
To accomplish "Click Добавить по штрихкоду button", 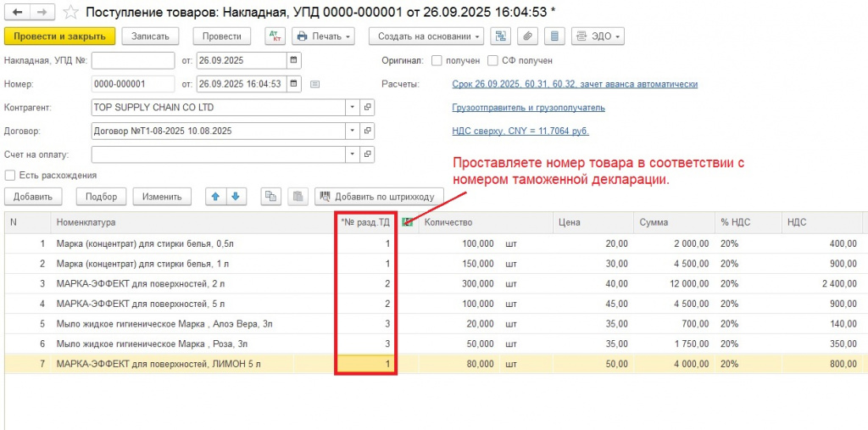I will (x=379, y=196).
